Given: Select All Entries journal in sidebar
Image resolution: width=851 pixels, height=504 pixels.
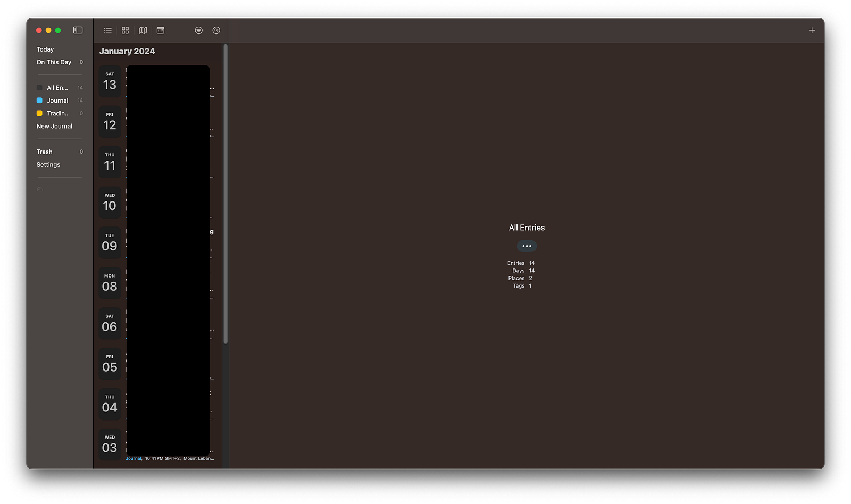Looking at the screenshot, I should pyautogui.click(x=60, y=88).
